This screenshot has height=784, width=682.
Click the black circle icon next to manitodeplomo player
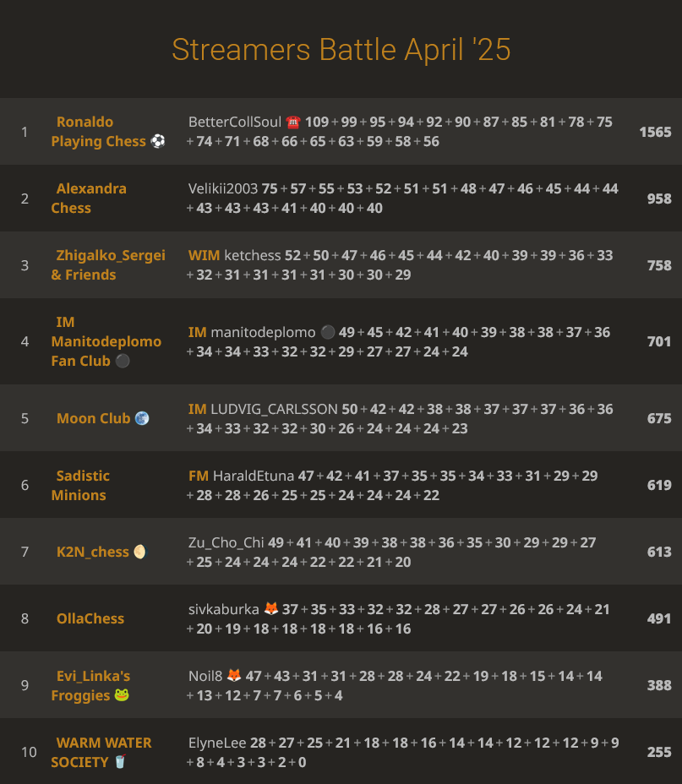pos(328,333)
